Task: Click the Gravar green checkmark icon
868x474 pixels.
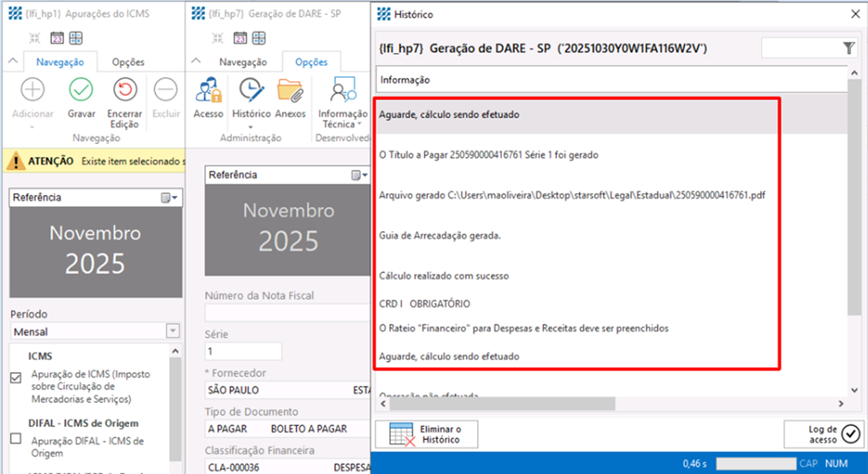Action: (81, 90)
